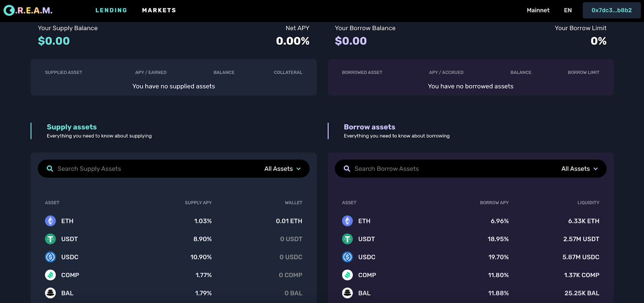The image size is (644, 303).
Task: Click the SUPPLY APY column header
Action: (198, 203)
